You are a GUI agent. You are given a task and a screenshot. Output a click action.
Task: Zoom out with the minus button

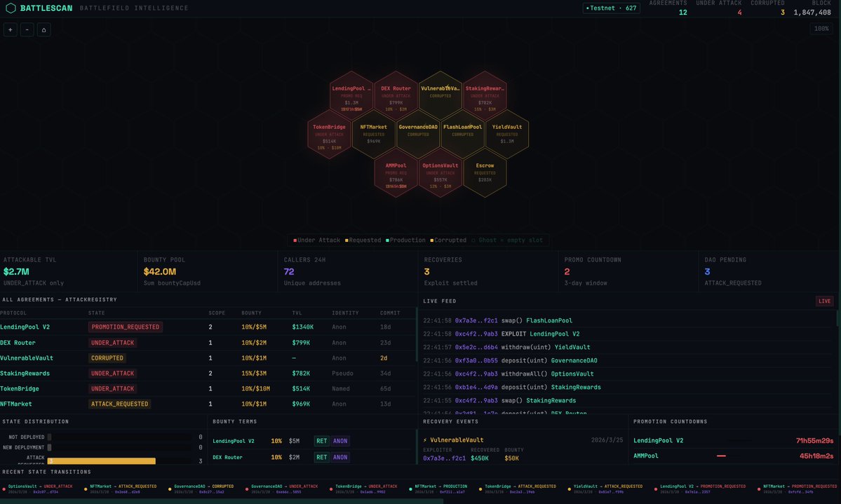(x=27, y=29)
